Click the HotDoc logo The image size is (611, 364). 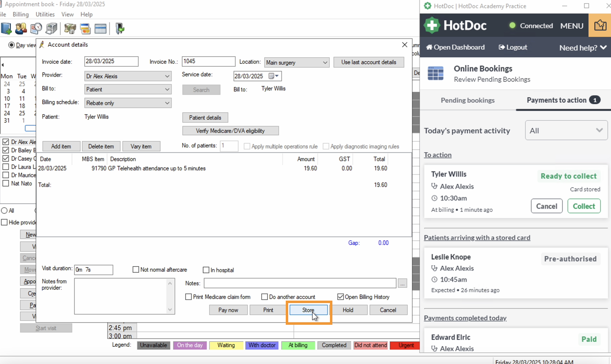point(455,25)
